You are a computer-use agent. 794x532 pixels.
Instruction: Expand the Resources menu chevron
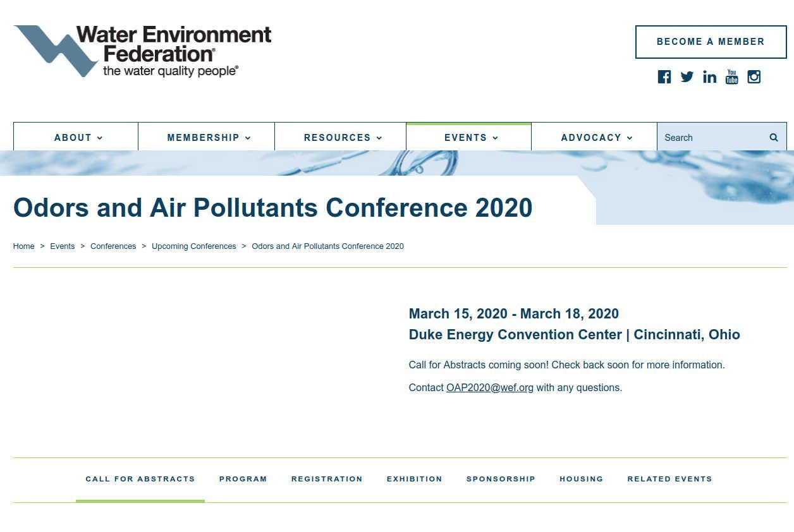coord(379,138)
